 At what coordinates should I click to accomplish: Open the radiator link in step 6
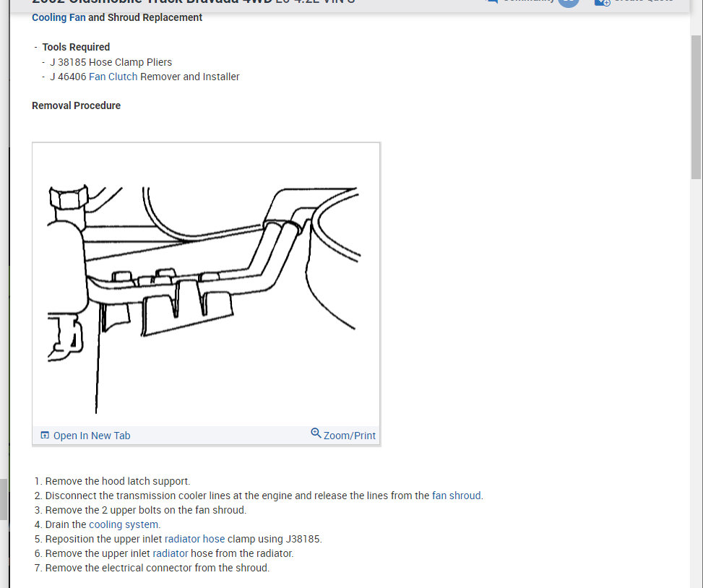(171, 553)
